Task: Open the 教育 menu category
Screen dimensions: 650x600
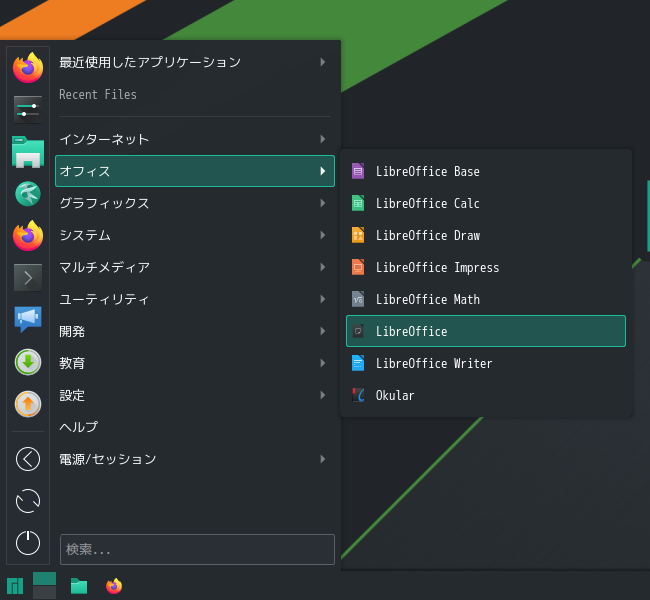Action: click(195, 363)
